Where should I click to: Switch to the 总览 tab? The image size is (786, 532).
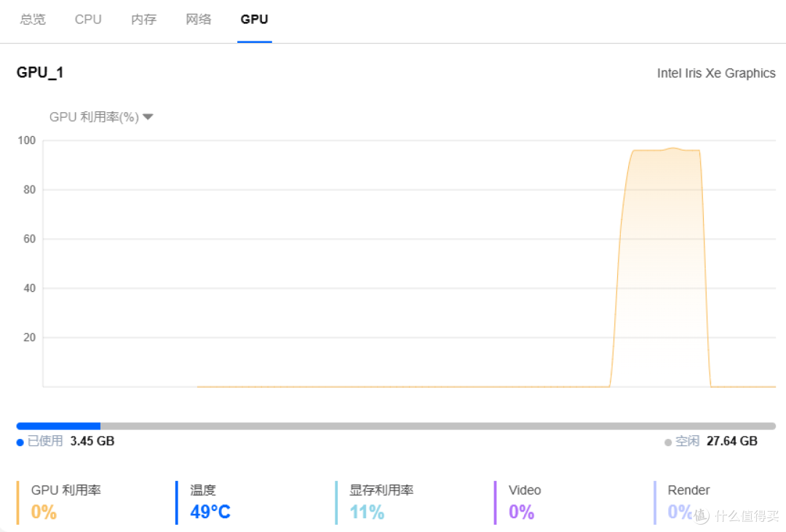(33, 20)
